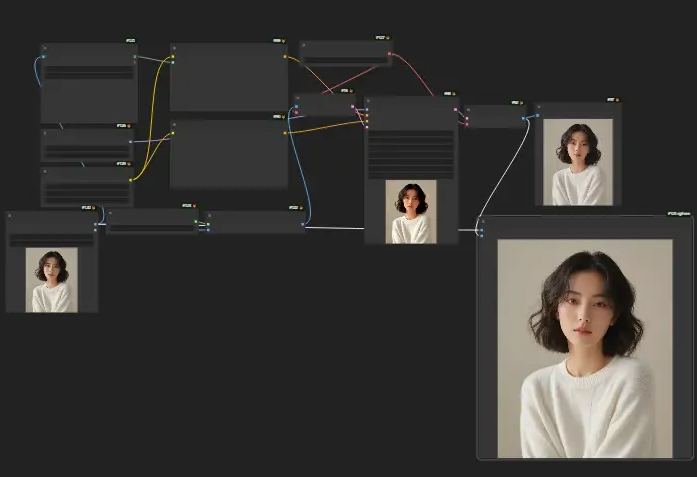Click top input dot of the largest preview node
This screenshot has height=477, width=697.
(x=482, y=230)
